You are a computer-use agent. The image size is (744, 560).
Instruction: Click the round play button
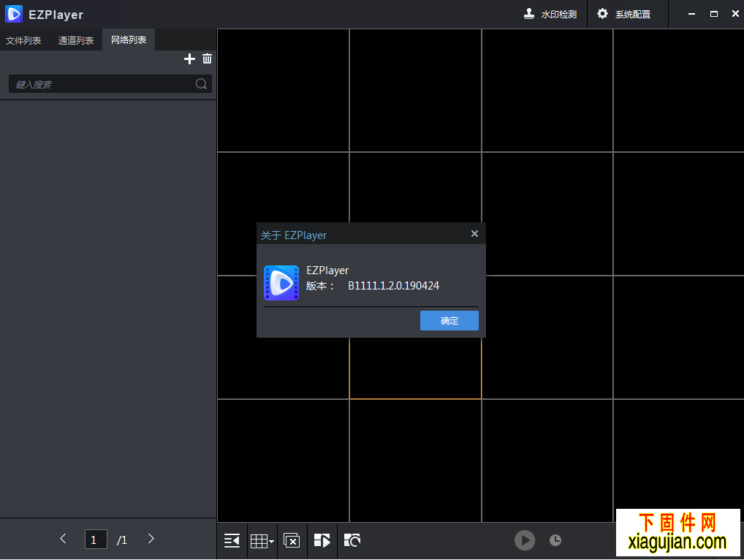click(x=525, y=540)
